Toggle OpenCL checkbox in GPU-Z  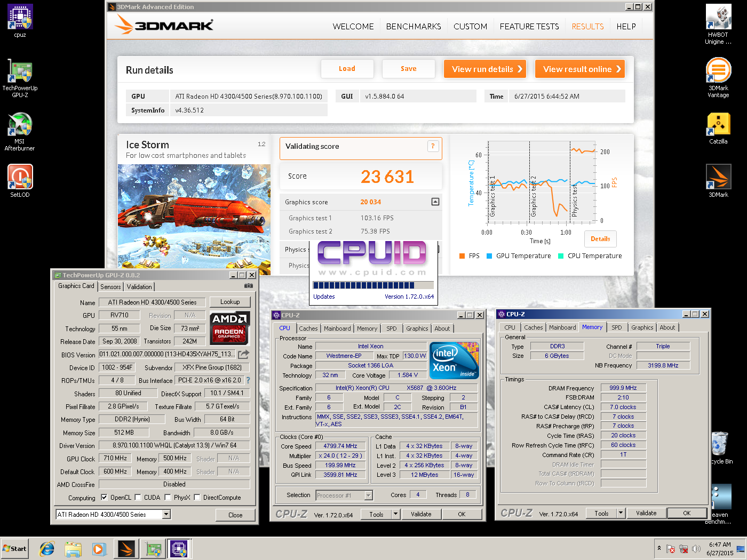(x=104, y=497)
